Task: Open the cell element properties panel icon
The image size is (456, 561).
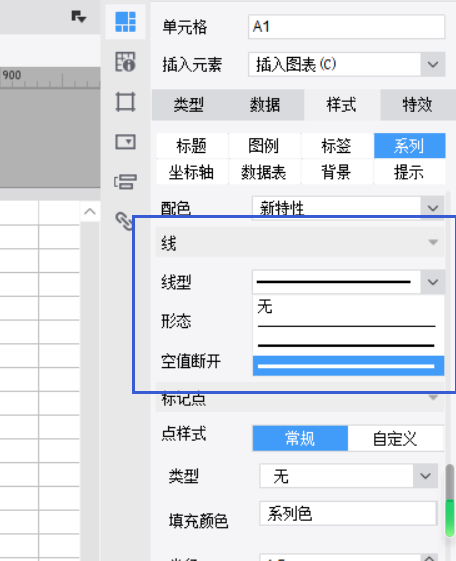Action: (126, 22)
